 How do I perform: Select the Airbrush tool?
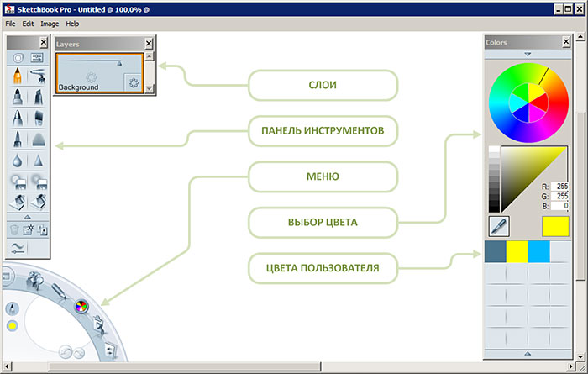[x=38, y=76]
